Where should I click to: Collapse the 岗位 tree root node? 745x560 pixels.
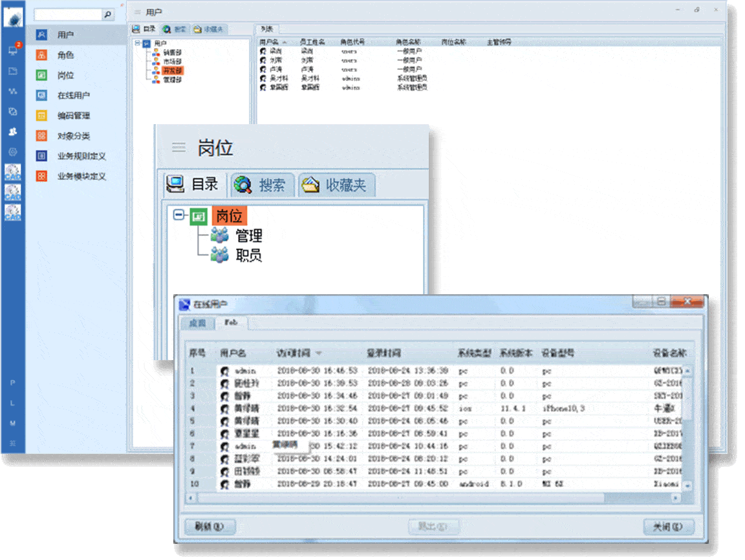pyautogui.click(x=178, y=215)
